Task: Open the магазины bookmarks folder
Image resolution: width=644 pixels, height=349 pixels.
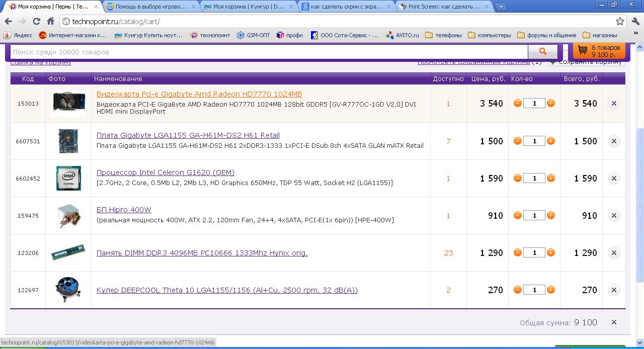Action: point(600,35)
